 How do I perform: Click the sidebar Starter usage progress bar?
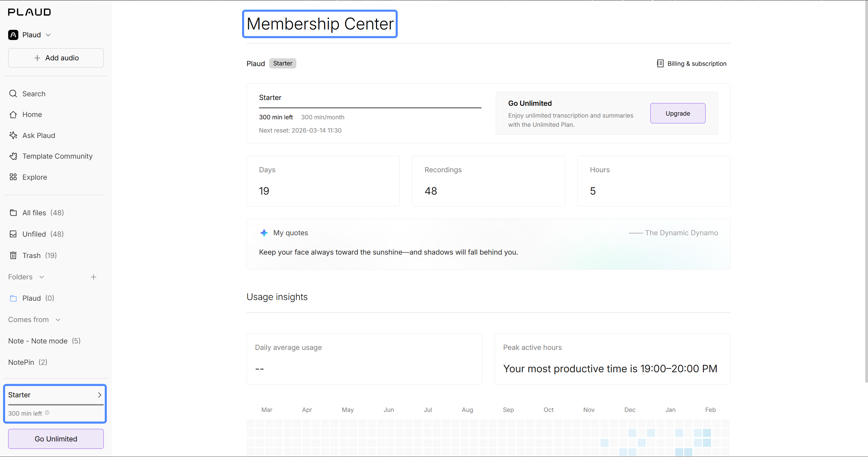56,405
